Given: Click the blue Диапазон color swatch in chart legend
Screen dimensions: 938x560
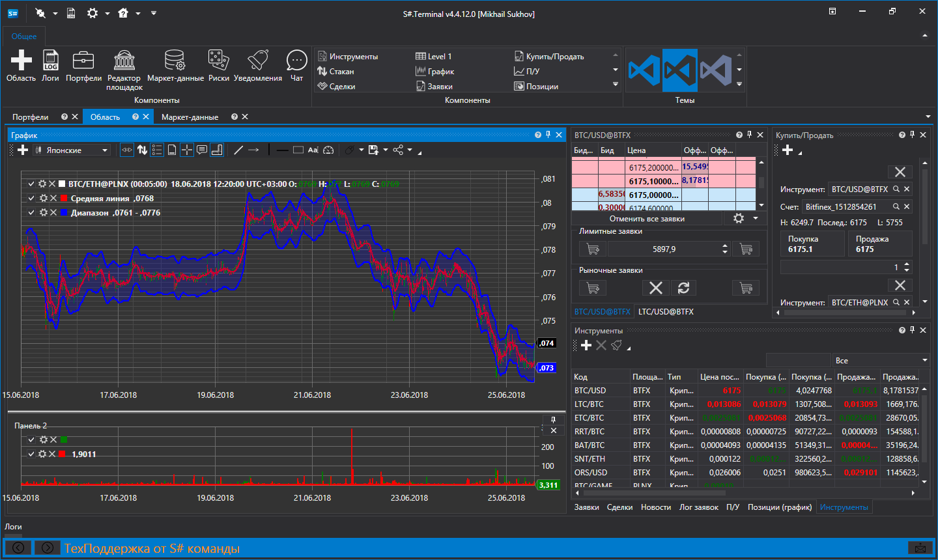Looking at the screenshot, I should [64, 212].
